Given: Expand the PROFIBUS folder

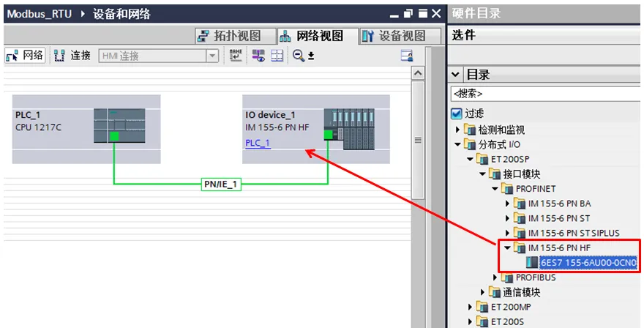Looking at the screenshot, I should (x=495, y=277).
